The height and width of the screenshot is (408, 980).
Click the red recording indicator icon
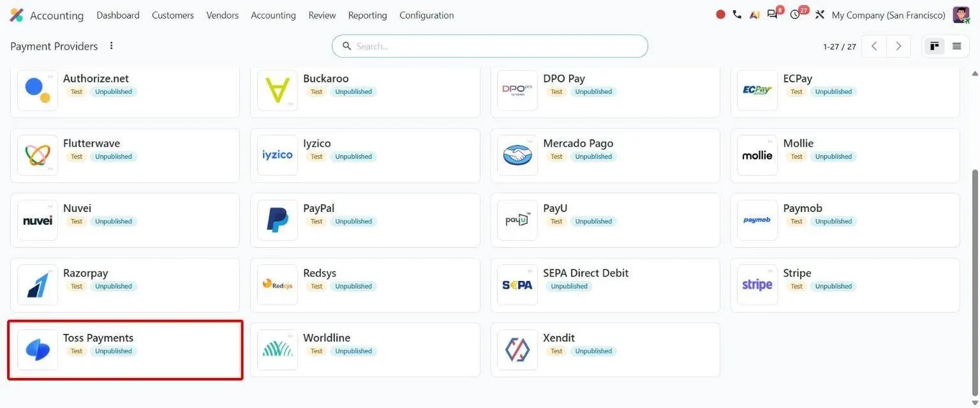point(720,15)
